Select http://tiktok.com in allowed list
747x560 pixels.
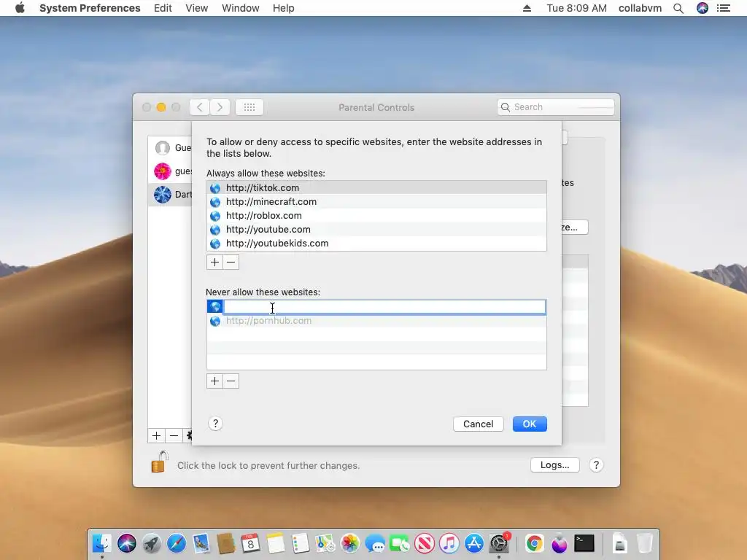point(376,187)
